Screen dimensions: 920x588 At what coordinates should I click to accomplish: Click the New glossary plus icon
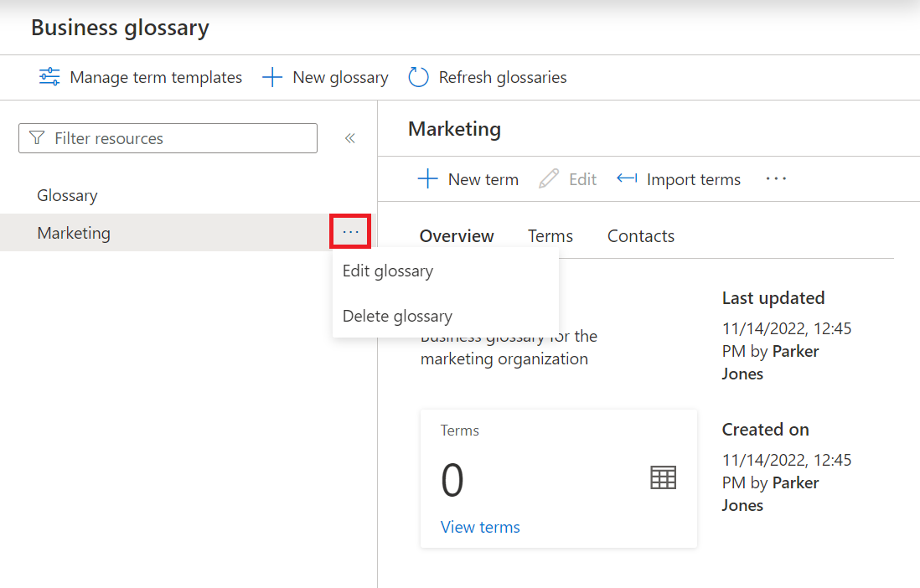(272, 78)
